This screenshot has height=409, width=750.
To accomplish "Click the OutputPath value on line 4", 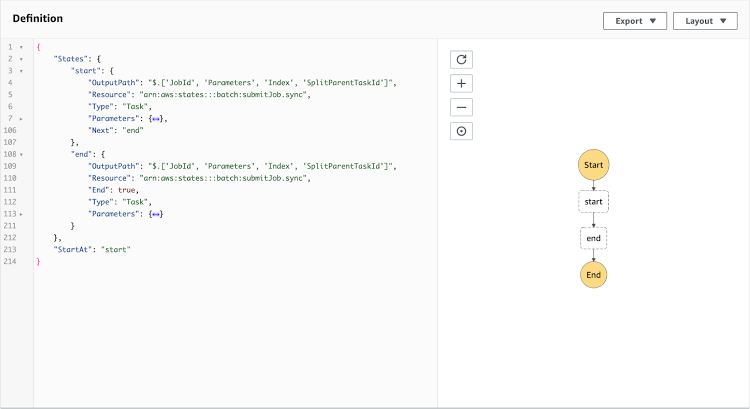I will tap(272, 83).
